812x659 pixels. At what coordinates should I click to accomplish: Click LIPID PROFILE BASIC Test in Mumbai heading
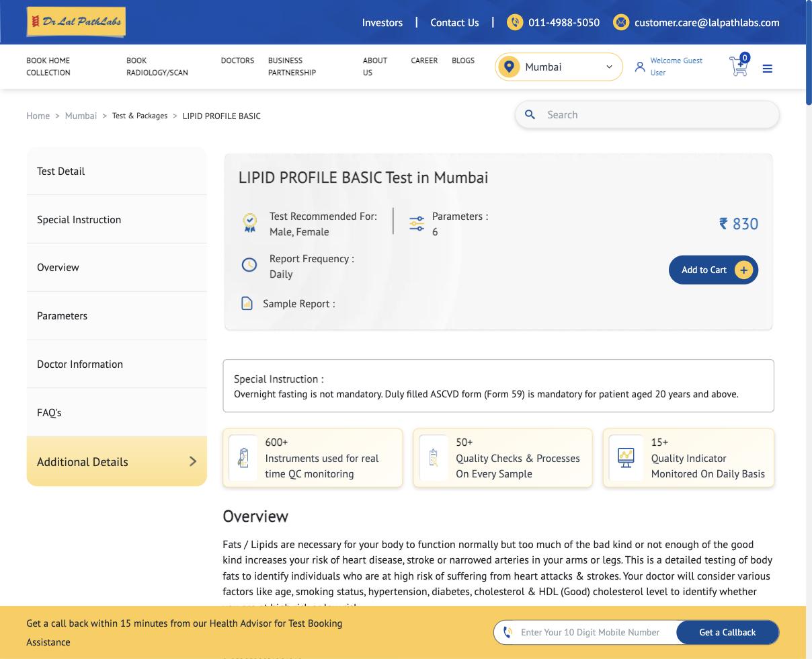pos(363,178)
